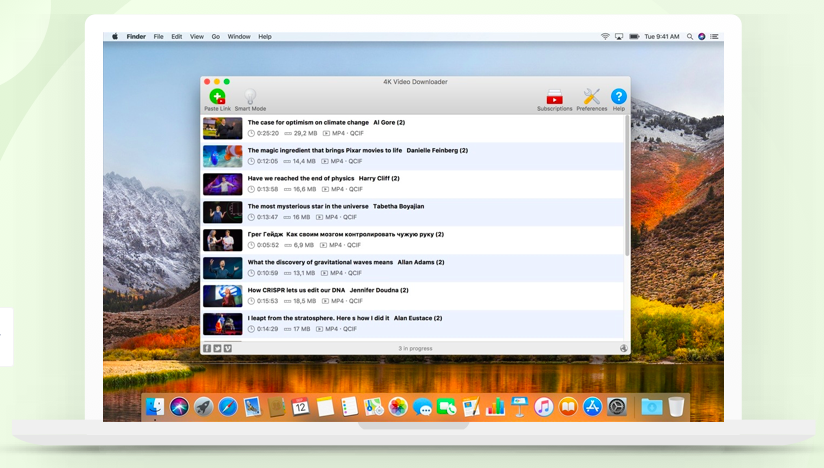
Task: Open Preferences tools icon
Action: (592, 100)
